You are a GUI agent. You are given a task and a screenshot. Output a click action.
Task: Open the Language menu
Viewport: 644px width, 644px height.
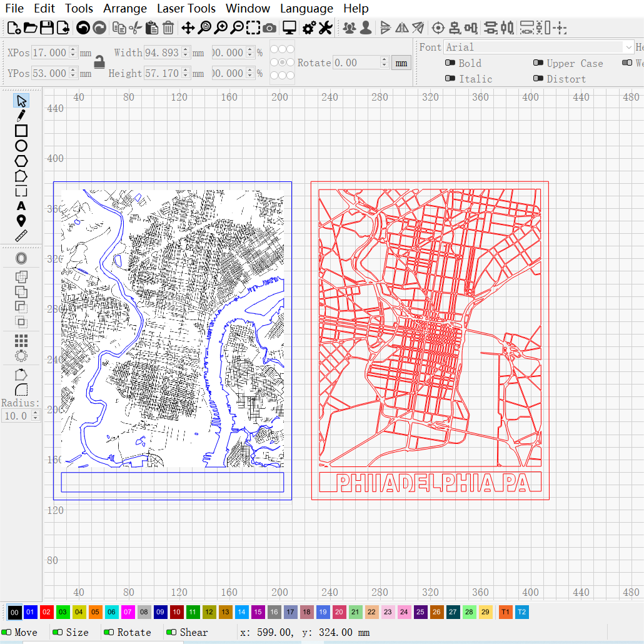pyautogui.click(x=306, y=8)
